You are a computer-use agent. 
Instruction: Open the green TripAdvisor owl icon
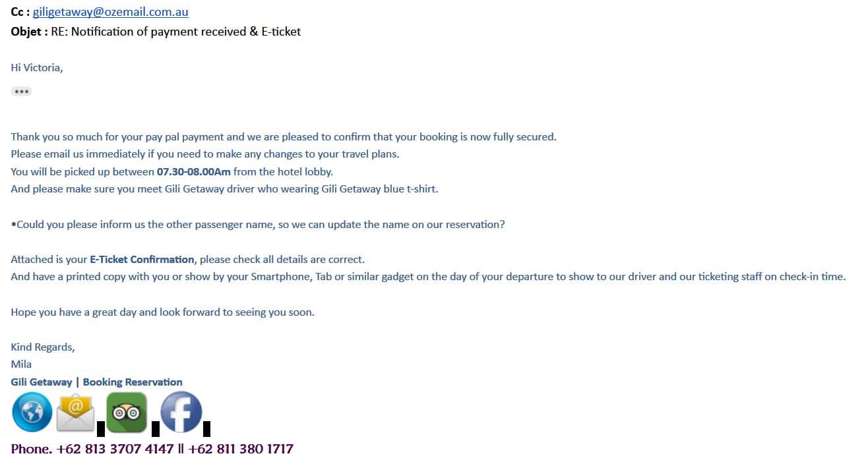point(127,412)
